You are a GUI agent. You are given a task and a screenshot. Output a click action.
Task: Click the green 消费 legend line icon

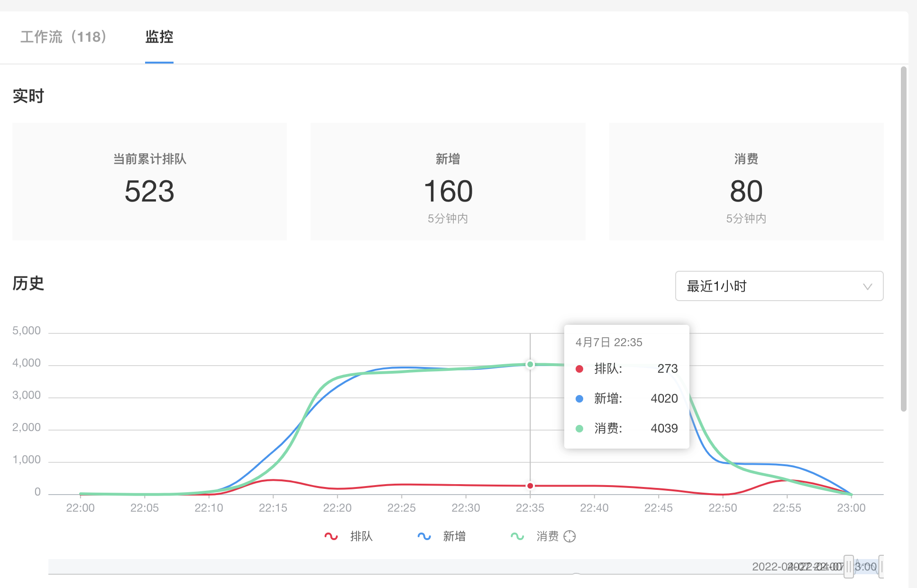point(517,536)
